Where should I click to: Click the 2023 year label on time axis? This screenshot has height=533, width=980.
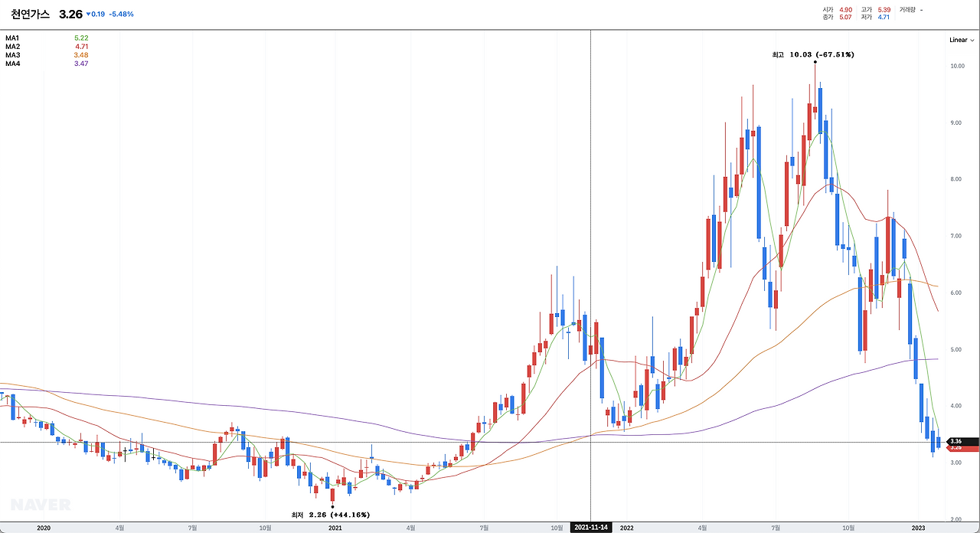918,528
